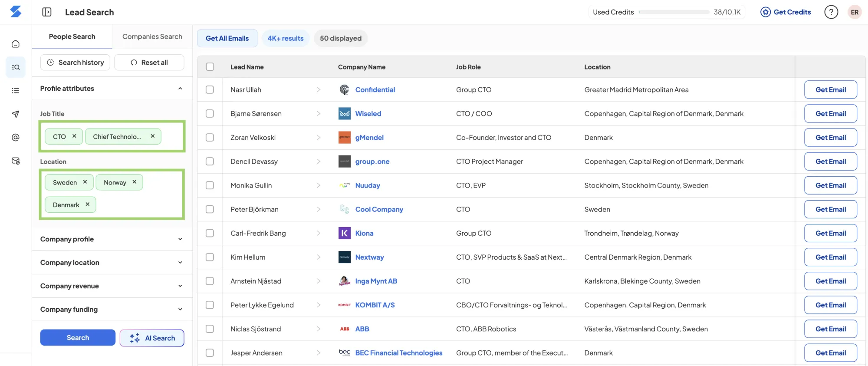Click the Nextway company logo
This screenshot has width=868, height=366.
click(345, 257)
